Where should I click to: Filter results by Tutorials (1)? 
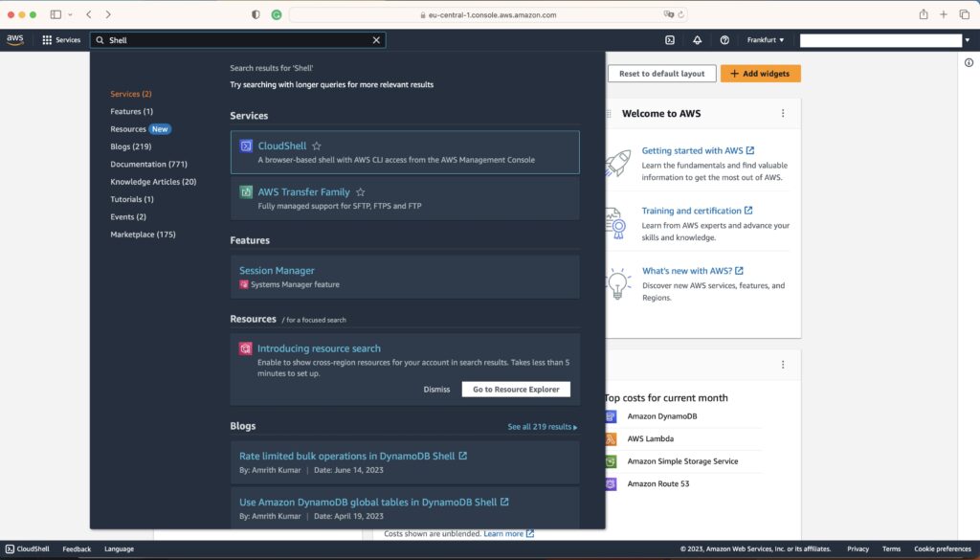[132, 199]
